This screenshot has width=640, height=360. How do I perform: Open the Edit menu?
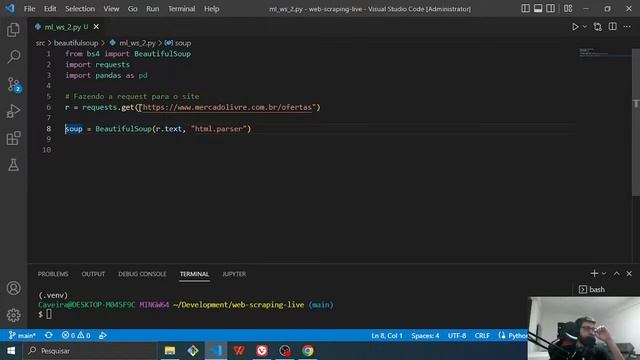coord(50,9)
